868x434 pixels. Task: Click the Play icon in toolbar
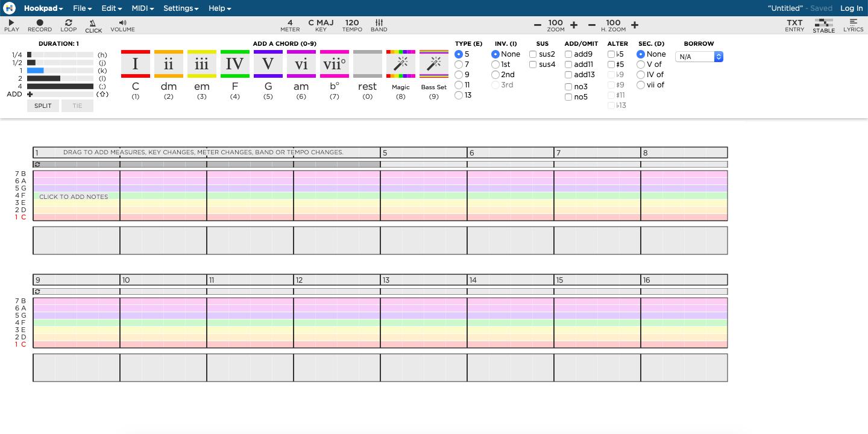click(x=11, y=22)
